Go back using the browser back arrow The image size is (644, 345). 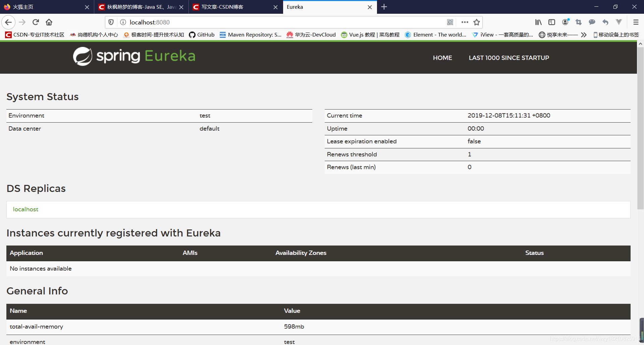pos(8,22)
